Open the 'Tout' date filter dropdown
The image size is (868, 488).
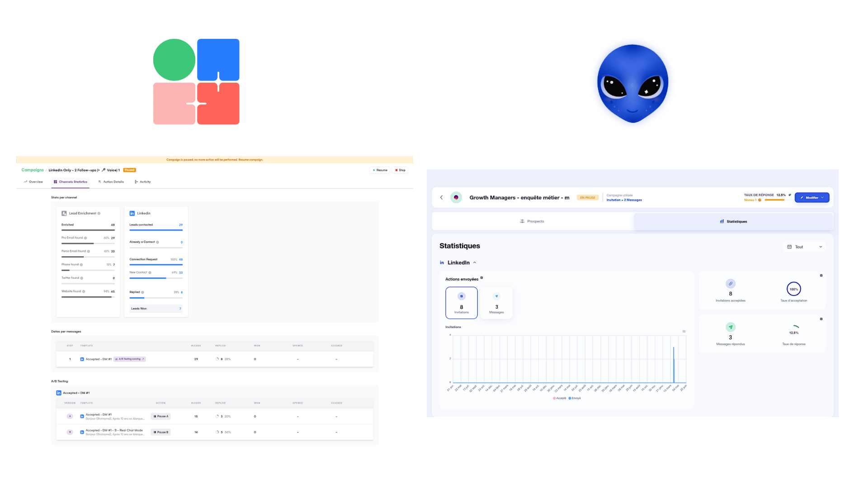tap(805, 247)
